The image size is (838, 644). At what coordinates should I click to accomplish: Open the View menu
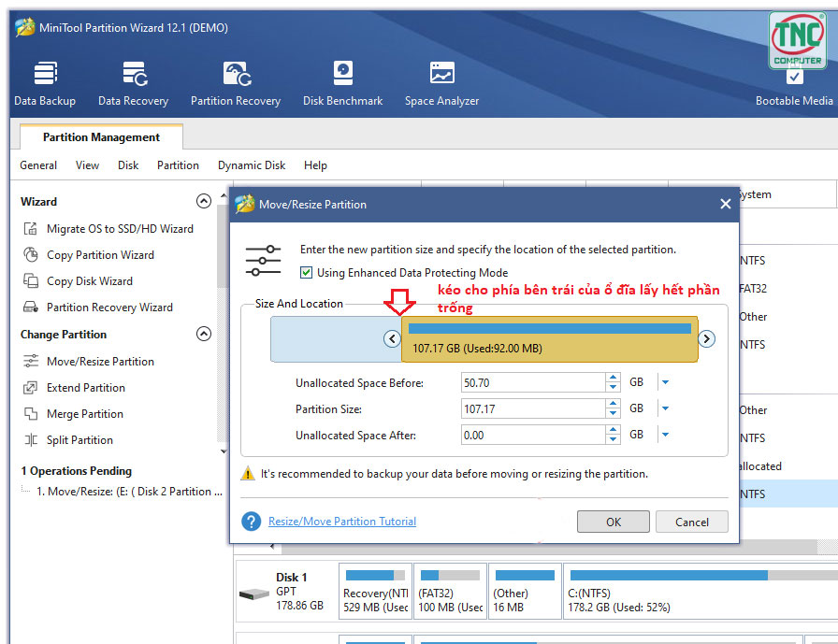[87, 165]
